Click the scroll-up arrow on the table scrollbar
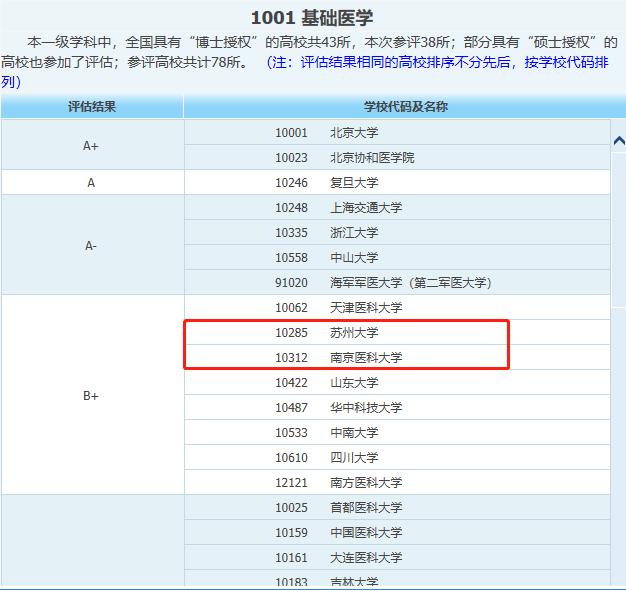Image resolution: width=626 pixels, height=594 pixels. click(x=619, y=141)
